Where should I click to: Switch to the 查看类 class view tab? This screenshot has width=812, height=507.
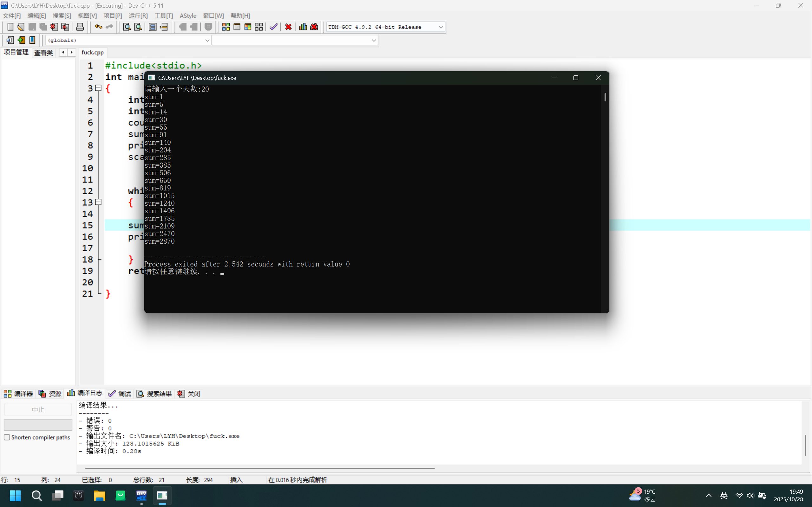44,53
